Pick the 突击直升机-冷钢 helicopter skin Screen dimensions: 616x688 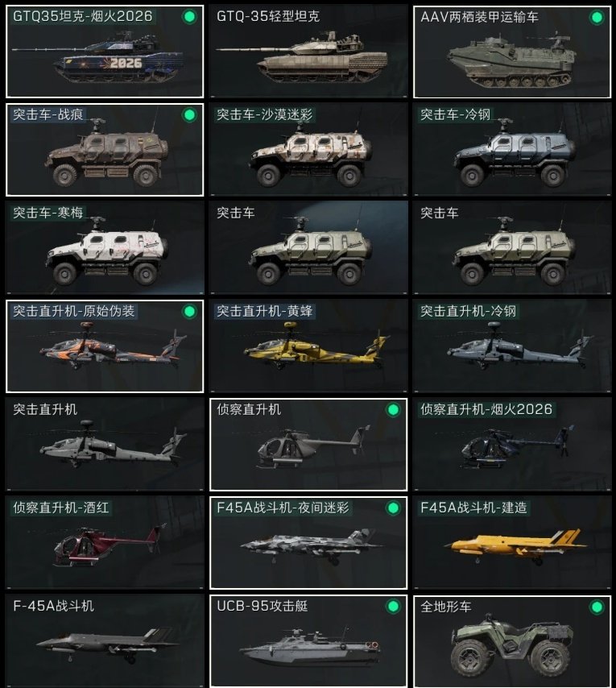point(512,346)
